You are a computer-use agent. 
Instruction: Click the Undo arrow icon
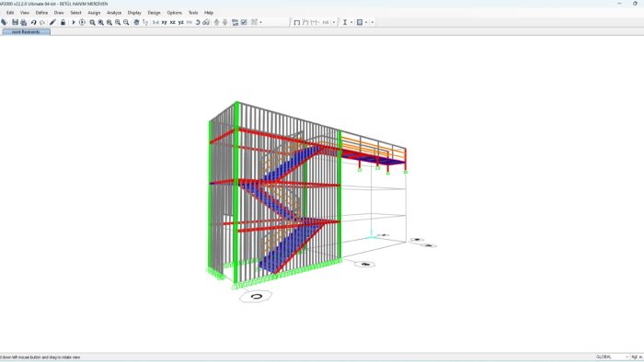point(34,23)
